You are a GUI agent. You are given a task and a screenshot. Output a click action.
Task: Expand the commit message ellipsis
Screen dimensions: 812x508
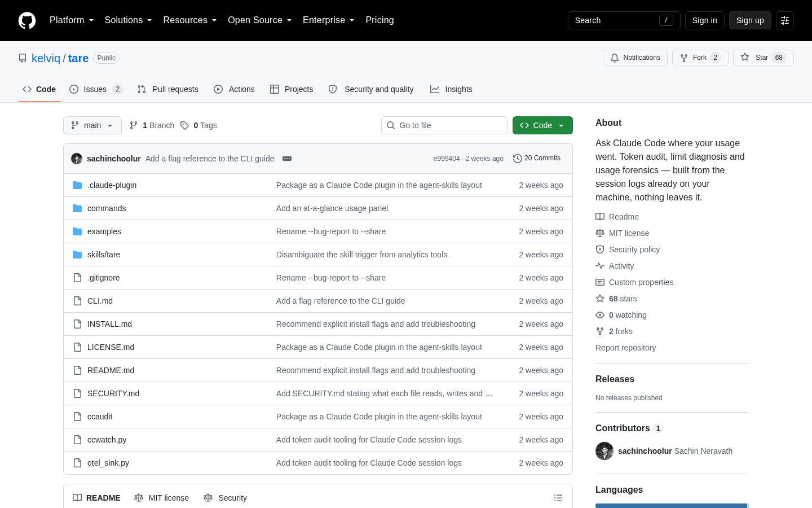pos(287,159)
